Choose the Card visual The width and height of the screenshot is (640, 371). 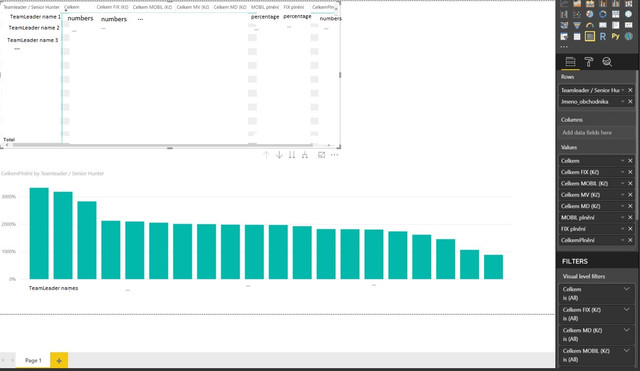tap(603, 25)
